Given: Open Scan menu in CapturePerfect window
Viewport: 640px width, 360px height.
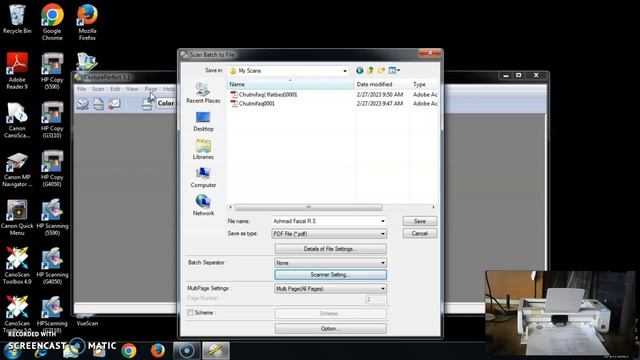Looking at the screenshot, I should [98, 89].
